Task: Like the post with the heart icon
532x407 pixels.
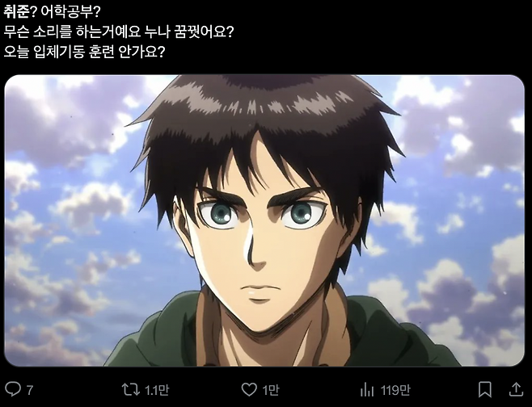Action: point(249,389)
